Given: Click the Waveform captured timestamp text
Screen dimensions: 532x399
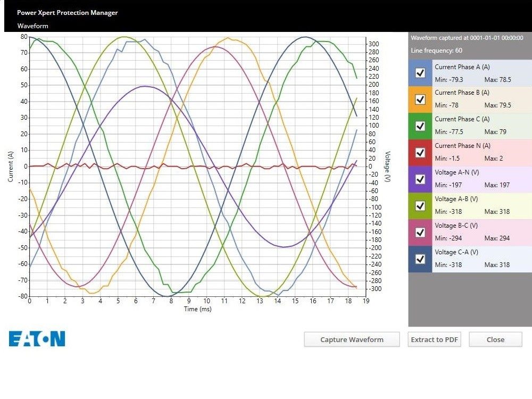Looking at the screenshot, I should (x=467, y=38).
